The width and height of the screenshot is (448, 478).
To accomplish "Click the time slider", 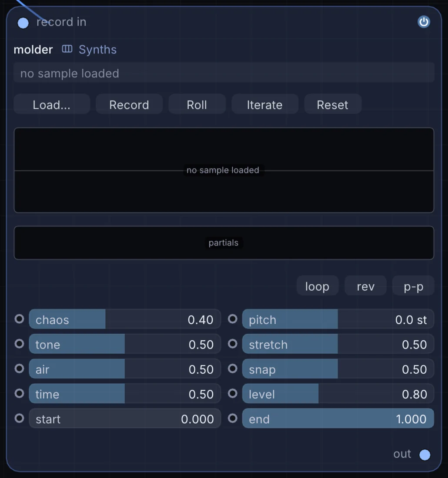I will [125, 394].
